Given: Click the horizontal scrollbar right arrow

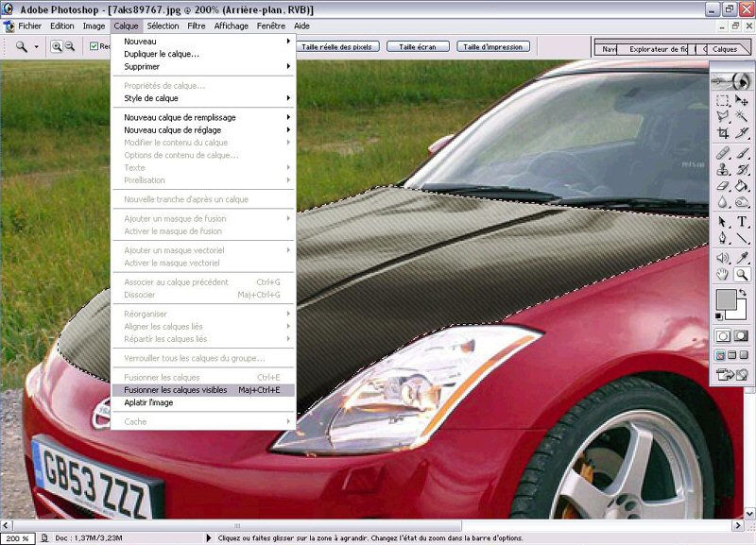Looking at the screenshot, I should (738, 525).
